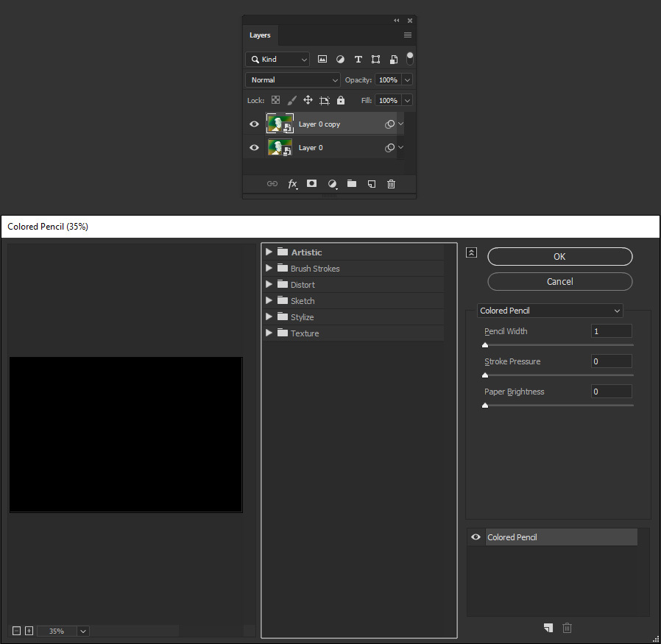
Task: Add a new effect layer
Action: pos(548,628)
